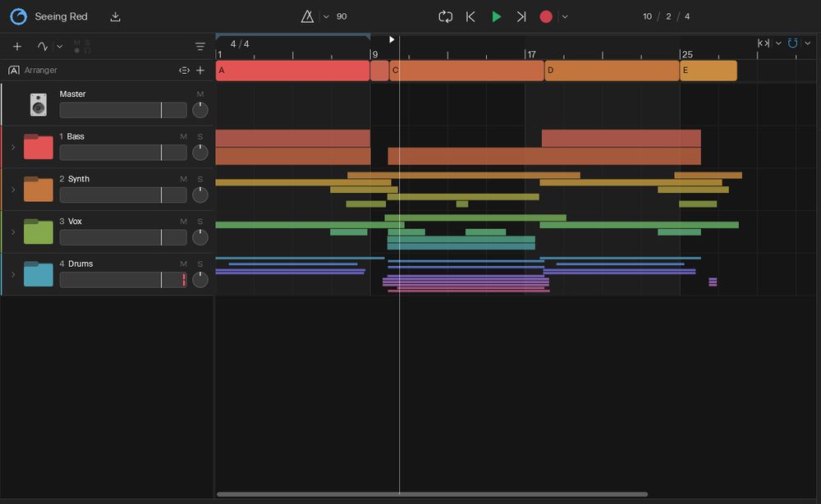821x504 pixels.
Task: Click bar 17 on the timeline ruler
Action: [x=531, y=54]
